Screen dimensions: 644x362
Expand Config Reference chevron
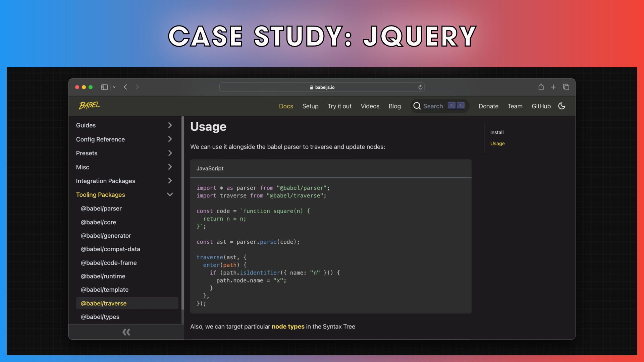click(170, 139)
